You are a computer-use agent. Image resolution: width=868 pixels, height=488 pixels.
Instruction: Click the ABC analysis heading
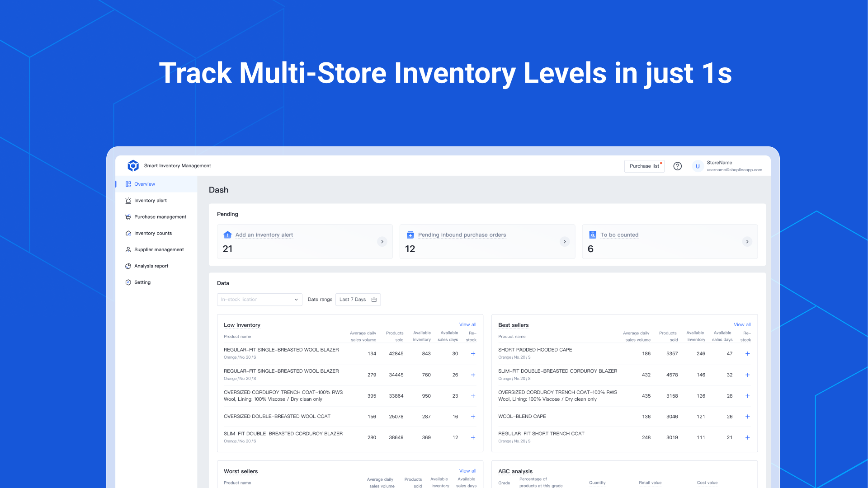[x=515, y=471]
